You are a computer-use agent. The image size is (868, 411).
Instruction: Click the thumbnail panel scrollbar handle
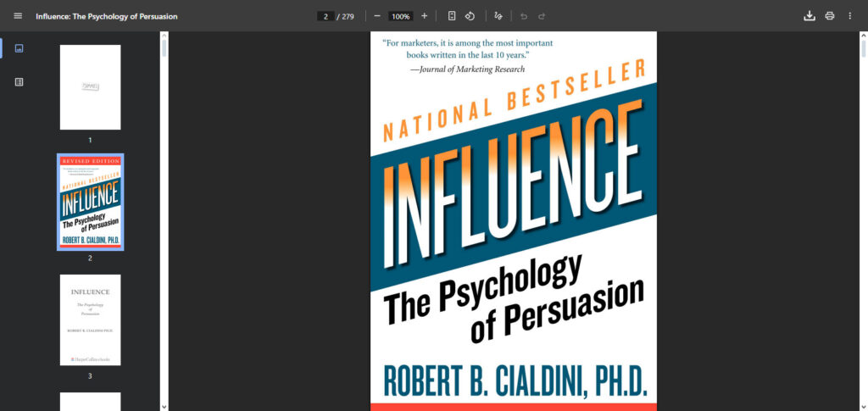click(x=164, y=47)
